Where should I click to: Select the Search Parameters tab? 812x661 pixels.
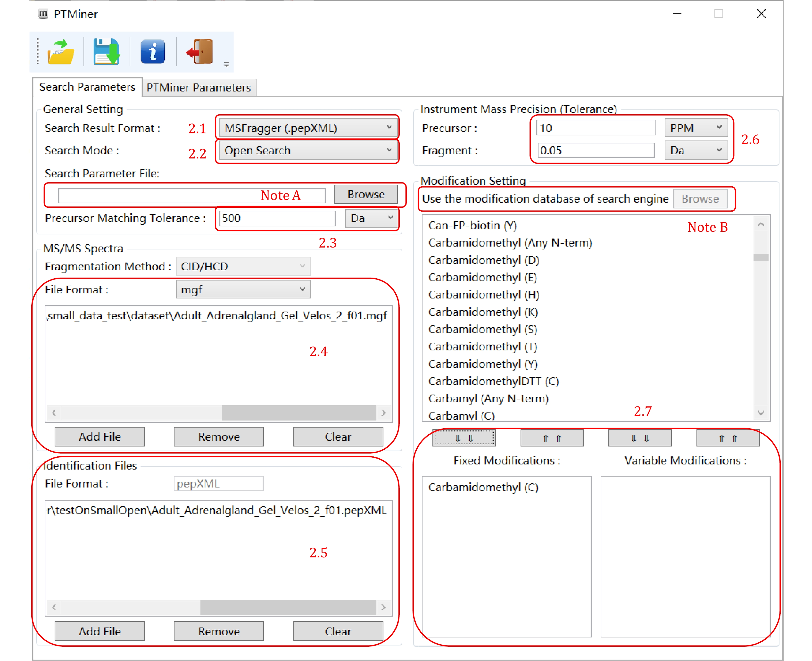pyautogui.click(x=87, y=87)
